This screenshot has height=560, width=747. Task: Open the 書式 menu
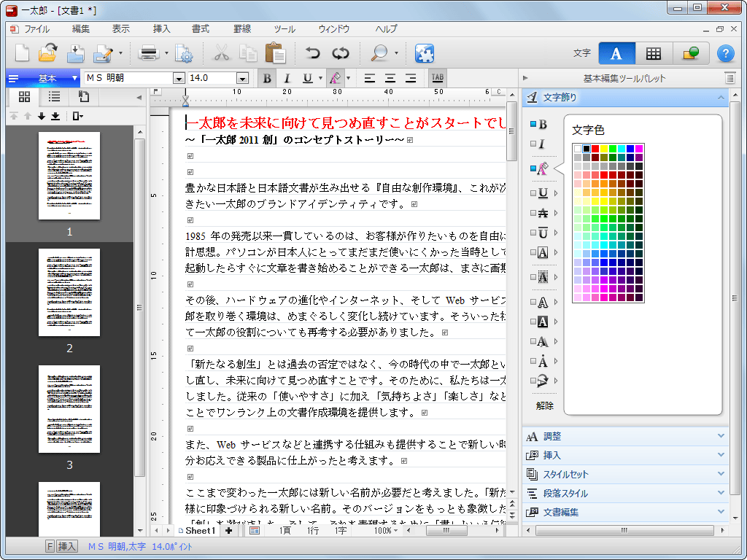coord(201,29)
